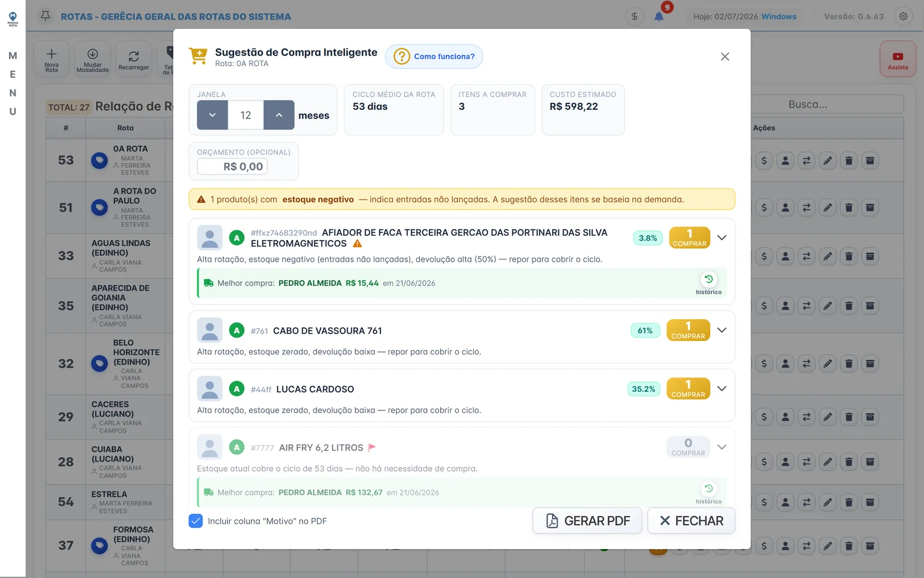Click the pin icon in the top bar

[x=46, y=16]
